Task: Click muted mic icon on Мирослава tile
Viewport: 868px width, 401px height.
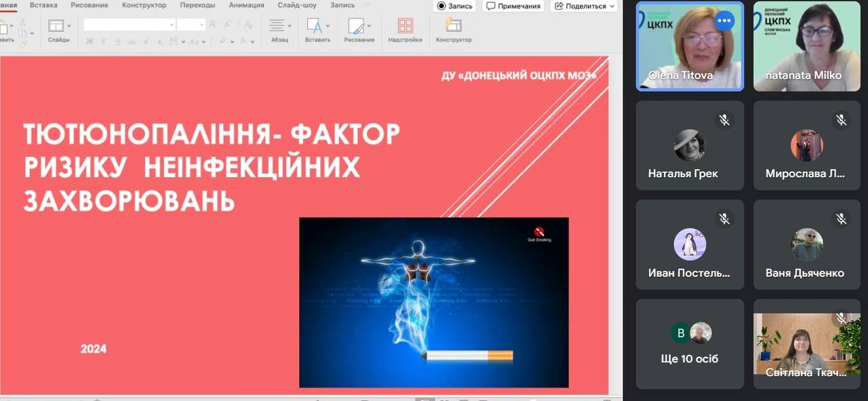Action: tap(841, 120)
